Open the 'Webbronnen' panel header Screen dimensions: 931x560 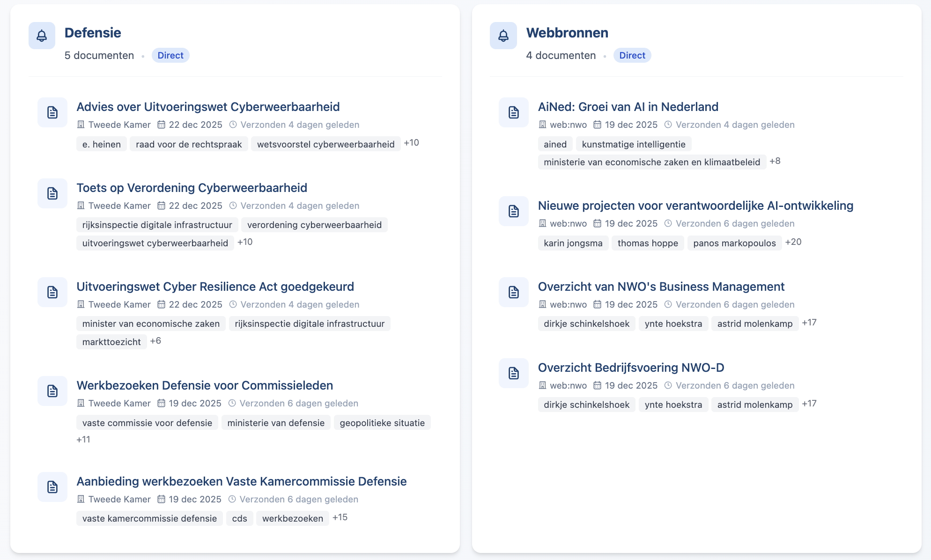click(x=567, y=33)
